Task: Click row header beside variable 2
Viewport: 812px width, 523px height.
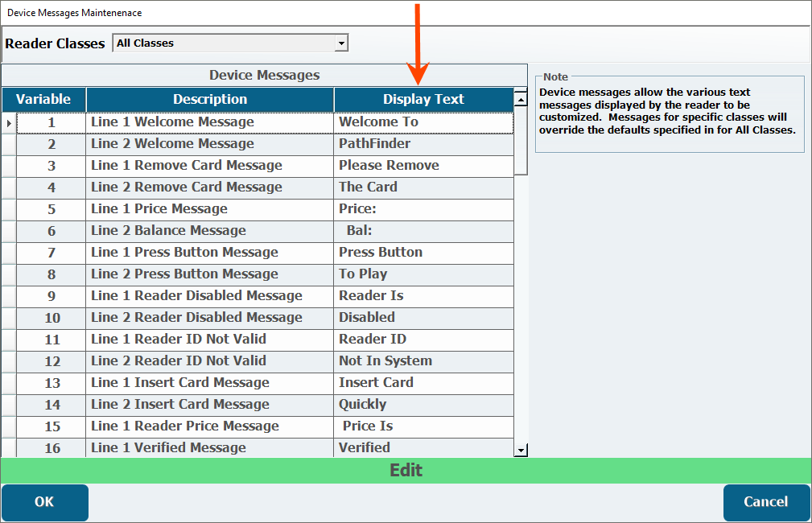Action: 9,145
